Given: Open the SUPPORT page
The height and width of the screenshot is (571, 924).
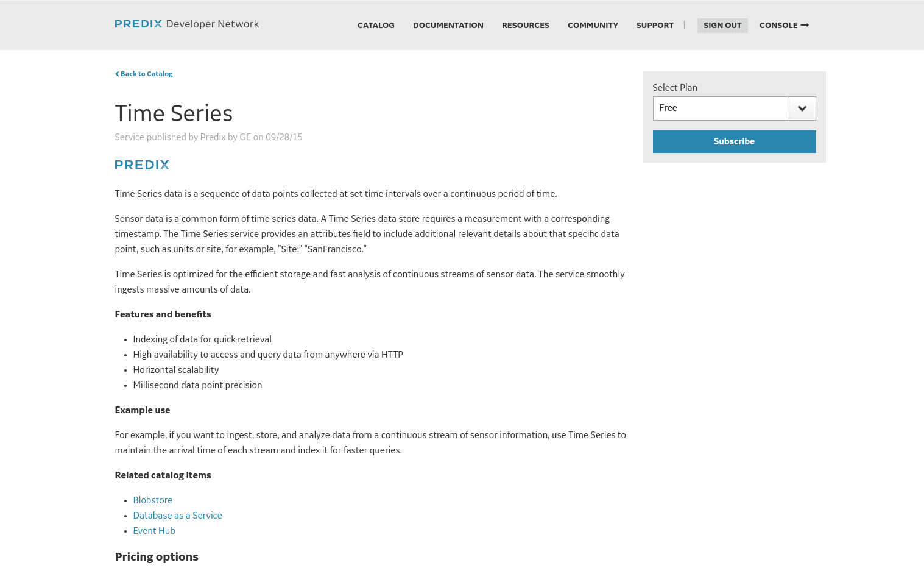Looking at the screenshot, I should click(655, 26).
